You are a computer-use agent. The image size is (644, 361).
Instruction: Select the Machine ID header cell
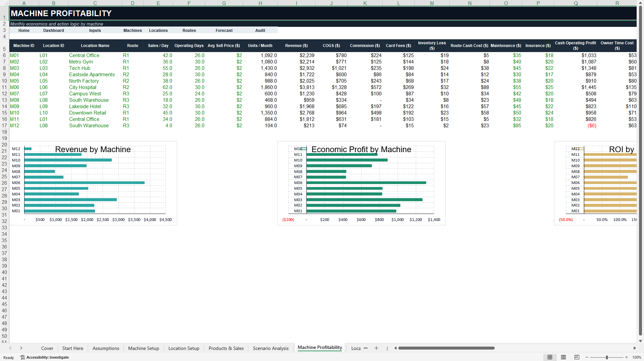pos(24,46)
